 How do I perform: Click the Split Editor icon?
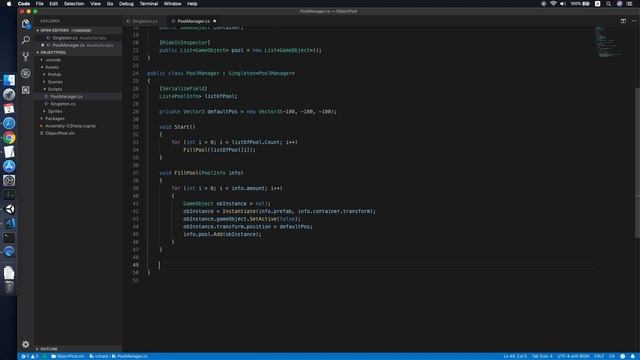pyautogui.click(x=623, y=21)
